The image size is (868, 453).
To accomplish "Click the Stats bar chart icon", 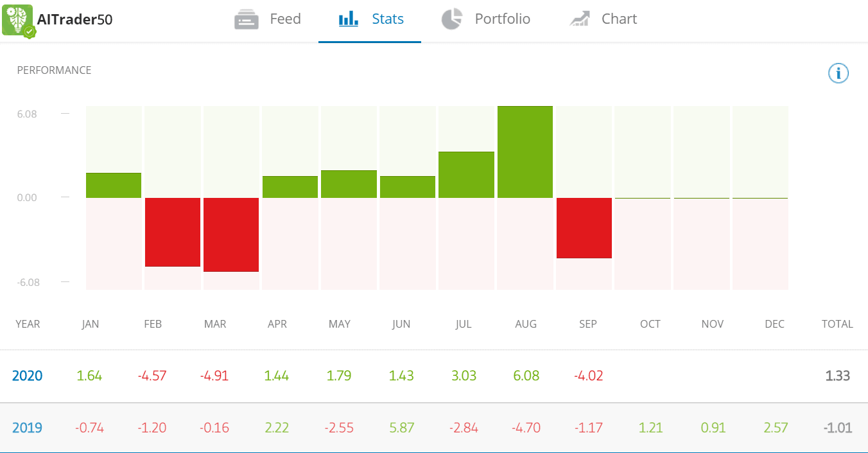I will (349, 19).
